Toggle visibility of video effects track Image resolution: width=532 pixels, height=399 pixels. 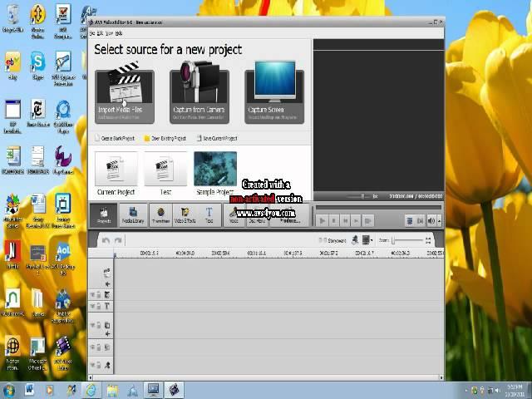[x=92, y=295]
